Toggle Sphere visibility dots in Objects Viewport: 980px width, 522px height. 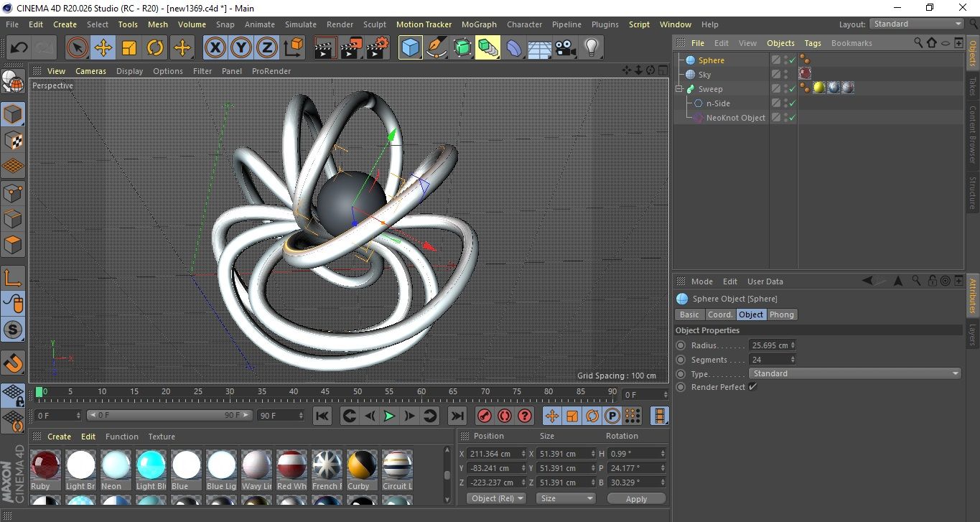[x=786, y=60]
